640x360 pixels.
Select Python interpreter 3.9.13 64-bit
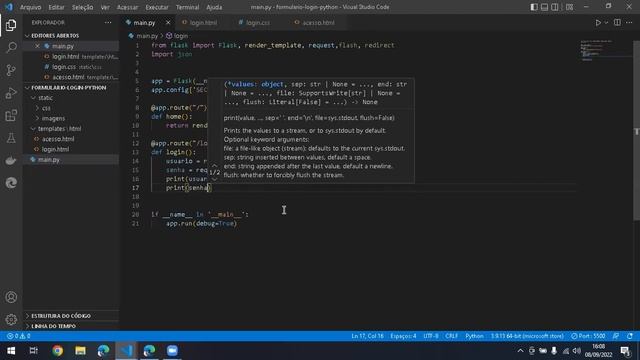click(527, 336)
